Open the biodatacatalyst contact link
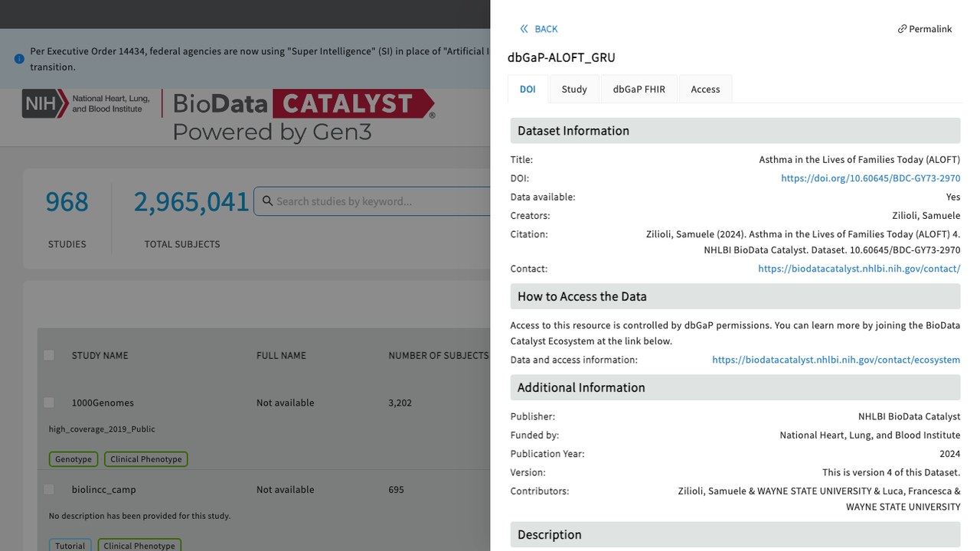The height and width of the screenshot is (551, 980). 859,269
